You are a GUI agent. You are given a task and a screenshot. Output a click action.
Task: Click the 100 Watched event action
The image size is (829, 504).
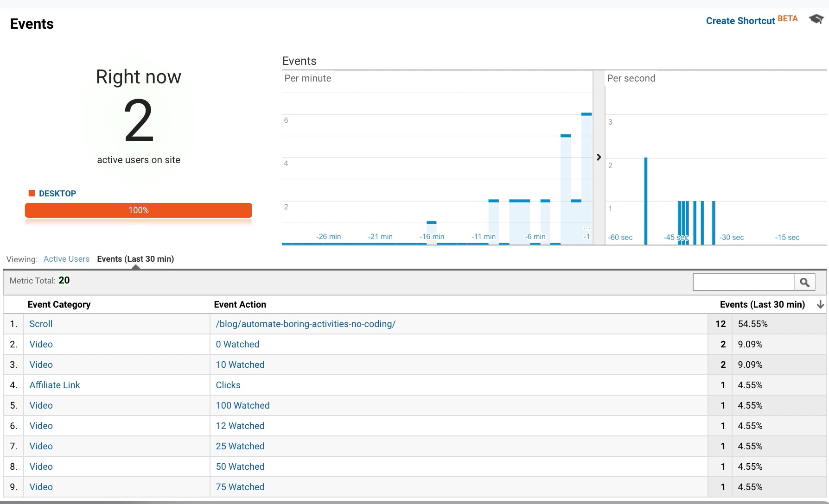tap(242, 405)
